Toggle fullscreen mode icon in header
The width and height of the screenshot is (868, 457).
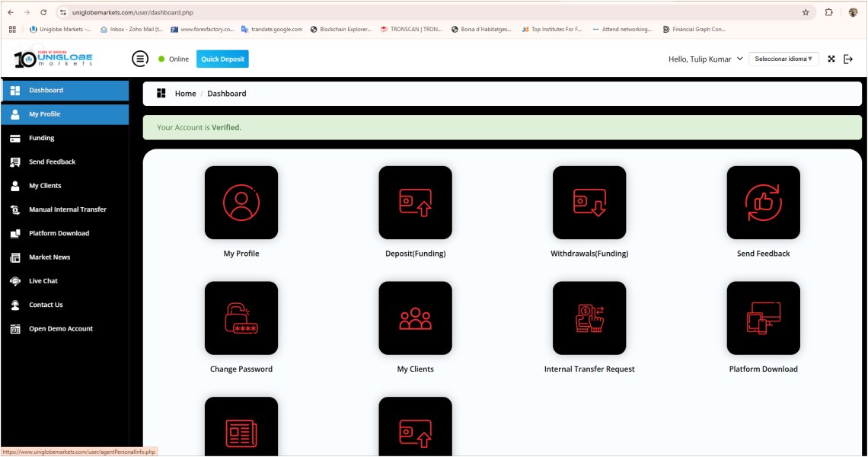[x=831, y=59]
